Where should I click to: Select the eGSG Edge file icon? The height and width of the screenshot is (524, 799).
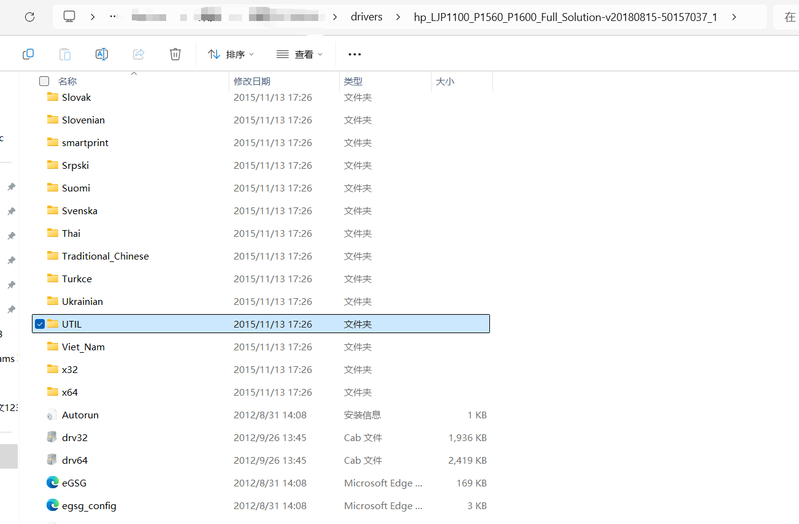tap(53, 483)
